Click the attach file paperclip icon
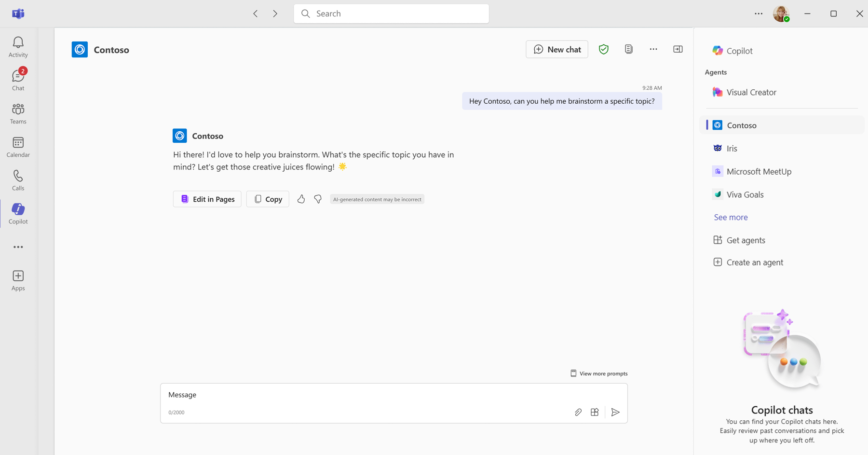 pos(578,412)
